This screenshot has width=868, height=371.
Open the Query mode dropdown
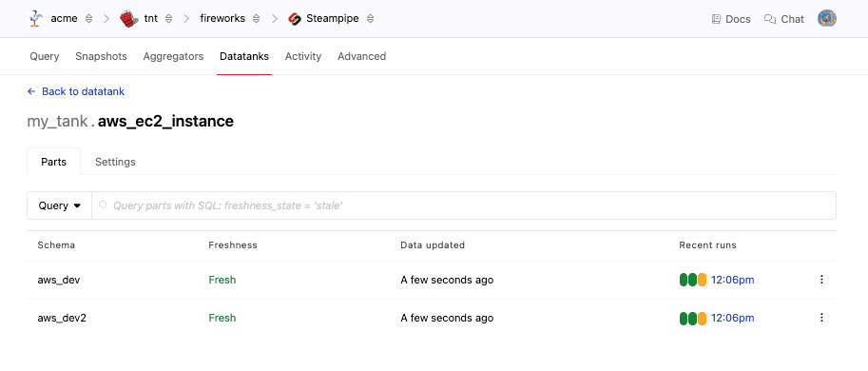(59, 205)
